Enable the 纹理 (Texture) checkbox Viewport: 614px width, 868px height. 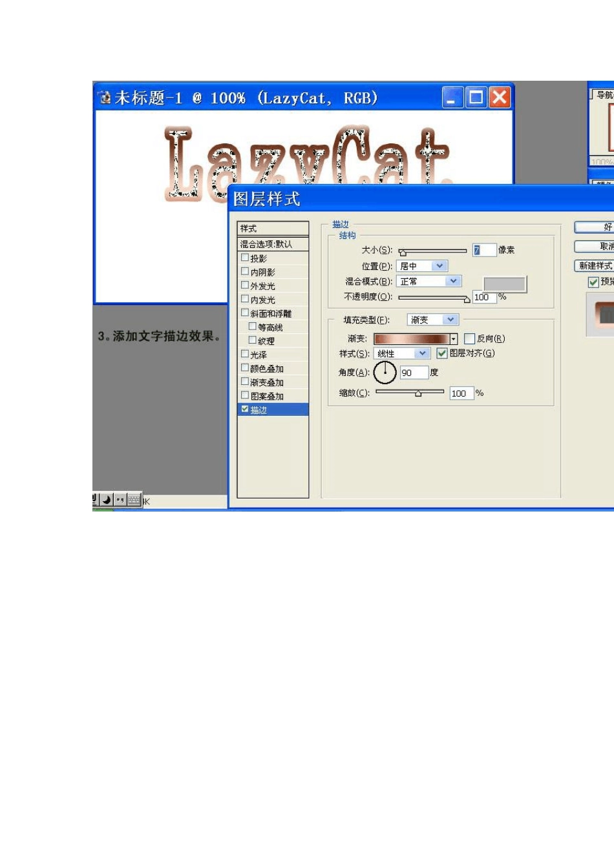[x=253, y=340]
